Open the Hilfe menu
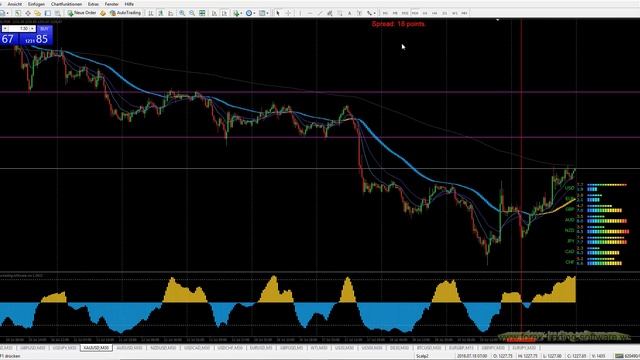The width and height of the screenshot is (640, 360). tap(129, 4)
